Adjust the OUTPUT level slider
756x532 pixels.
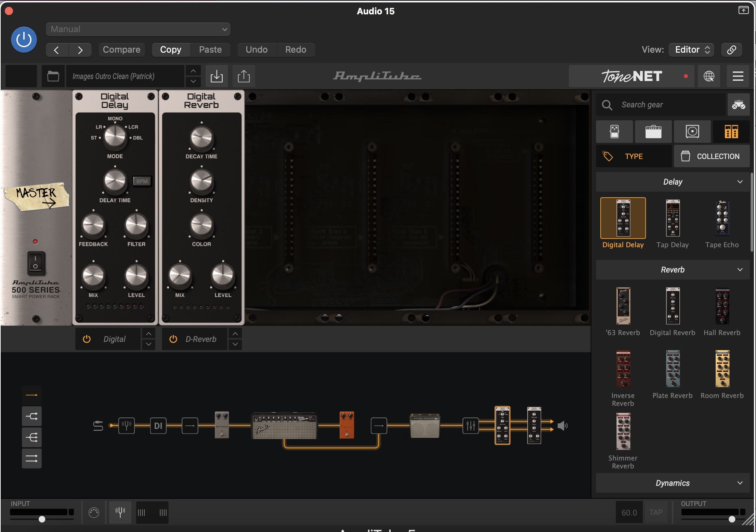pos(732,519)
